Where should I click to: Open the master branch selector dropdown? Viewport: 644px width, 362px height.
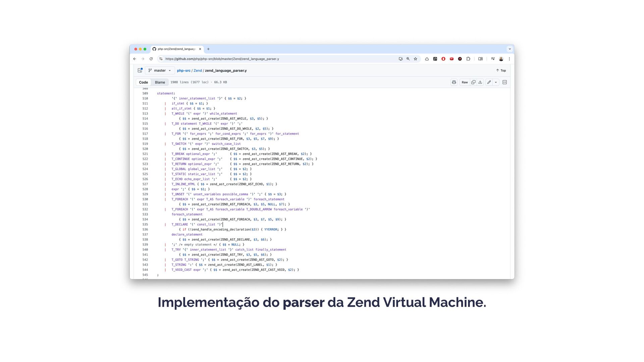coord(160,70)
